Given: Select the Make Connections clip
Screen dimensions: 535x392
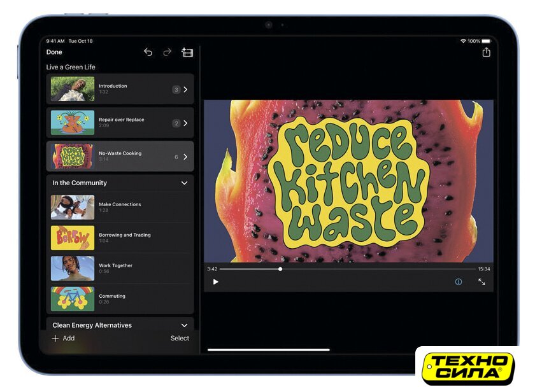Looking at the screenshot, I should [120, 207].
